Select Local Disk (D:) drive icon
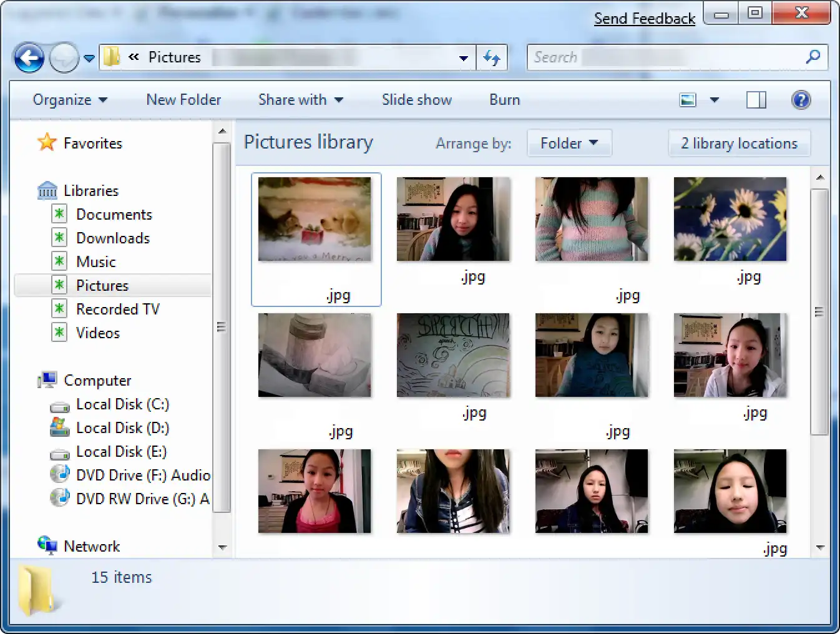Image resolution: width=840 pixels, height=634 pixels. point(60,428)
